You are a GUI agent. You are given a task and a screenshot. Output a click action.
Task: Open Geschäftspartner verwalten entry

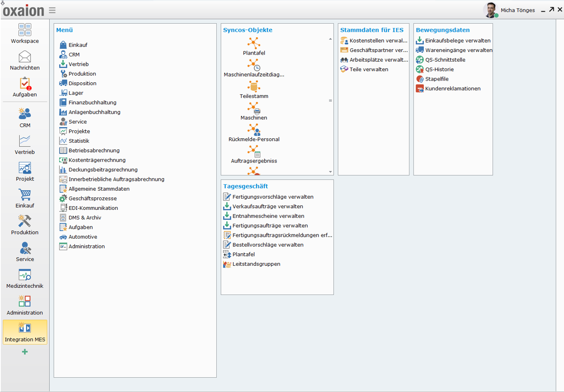click(374, 50)
